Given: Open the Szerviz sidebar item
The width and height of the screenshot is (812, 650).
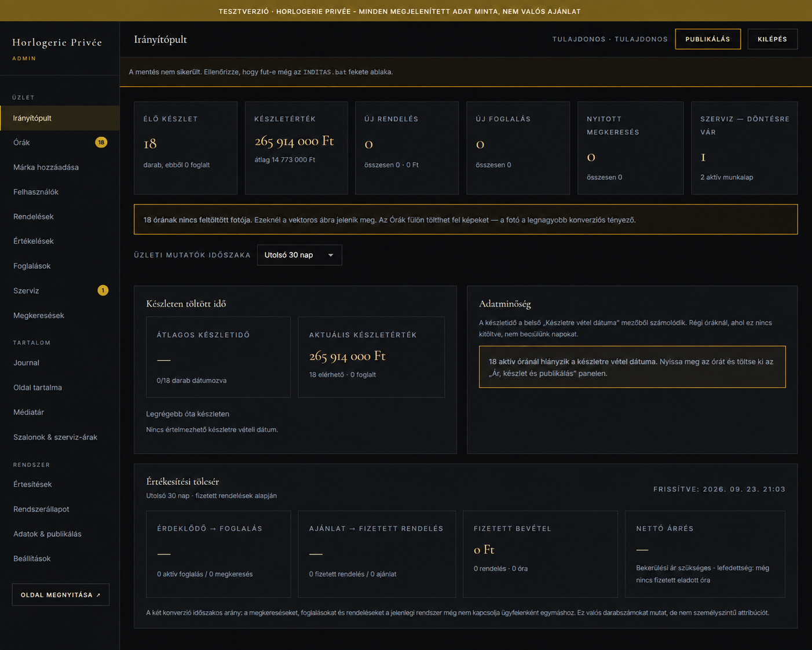Looking at the screenshot, I should coord(60,291).
